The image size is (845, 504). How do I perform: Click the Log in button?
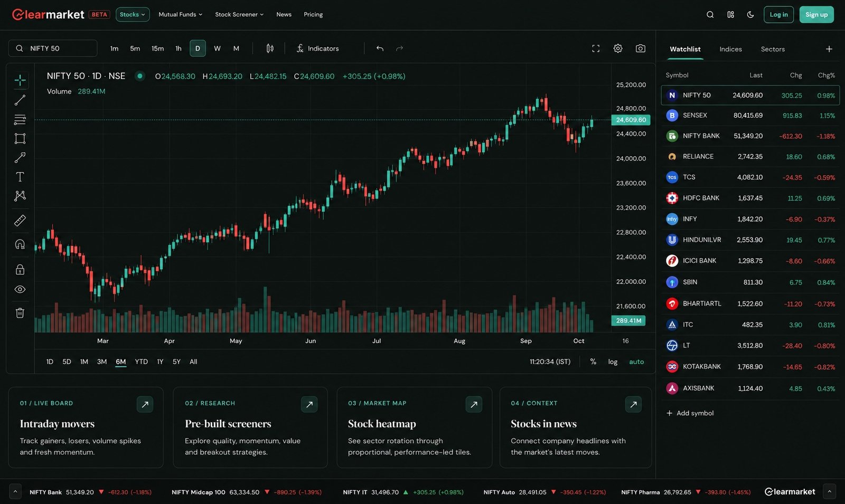coord(778,15)
